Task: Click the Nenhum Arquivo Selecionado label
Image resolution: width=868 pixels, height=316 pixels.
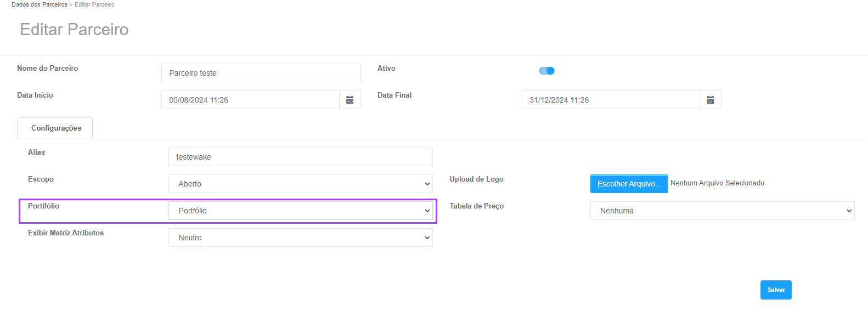Action: click(717, 183)
